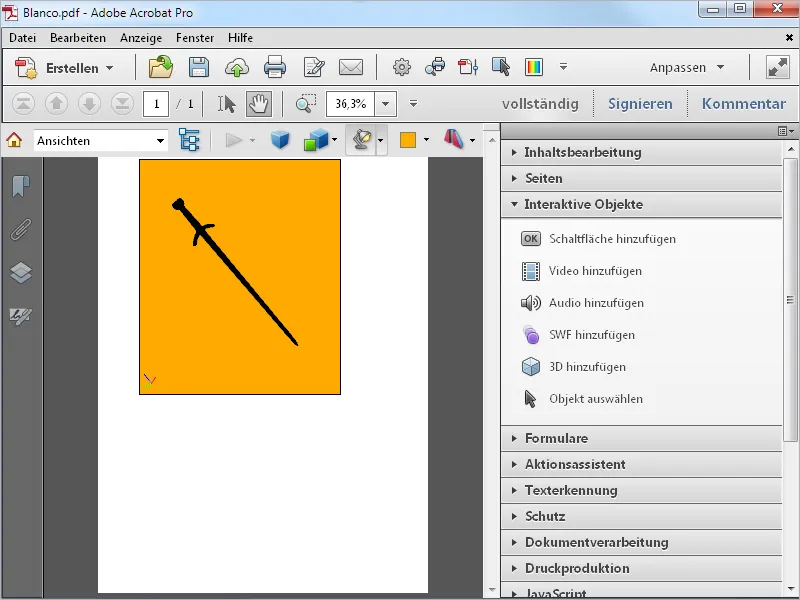Click the marquee zoom tool icon

[306, 104]
